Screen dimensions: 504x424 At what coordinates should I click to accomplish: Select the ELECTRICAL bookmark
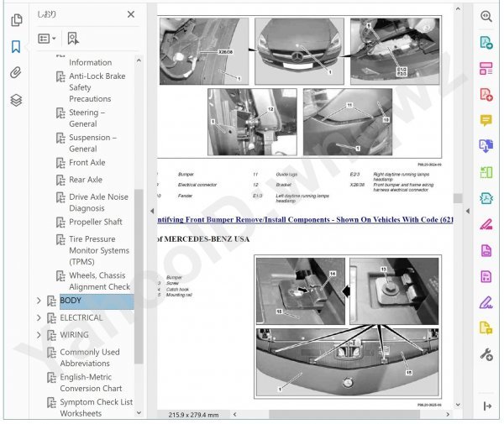[81, 317]
